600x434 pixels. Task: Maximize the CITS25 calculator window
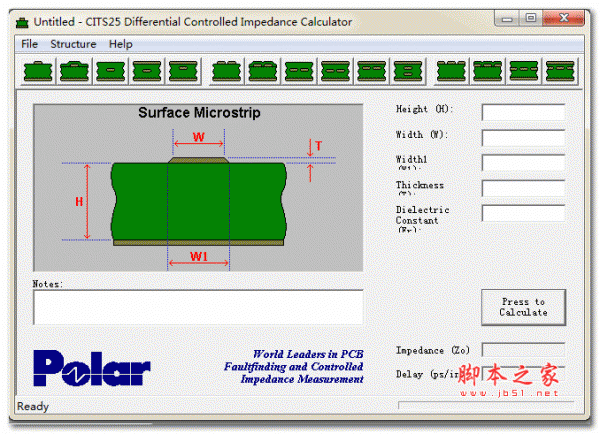coord(531,18)
